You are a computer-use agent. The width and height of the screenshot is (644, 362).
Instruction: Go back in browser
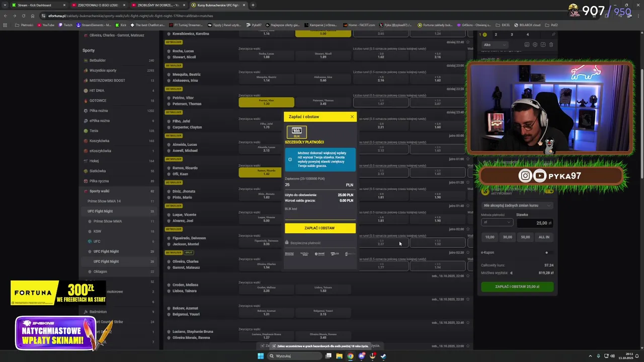click(x=6, y=16)
